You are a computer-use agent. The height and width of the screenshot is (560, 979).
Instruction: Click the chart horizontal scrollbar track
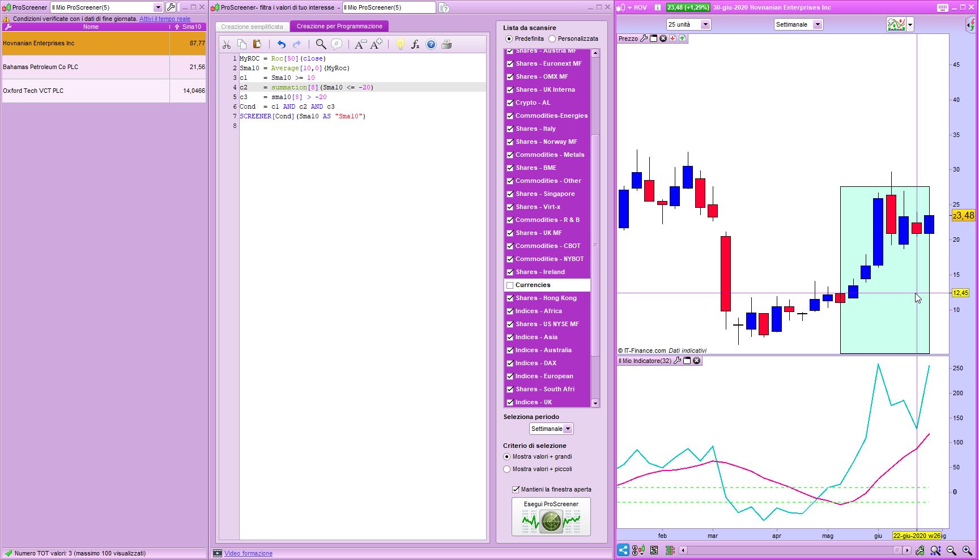click(x=788, y=550)
